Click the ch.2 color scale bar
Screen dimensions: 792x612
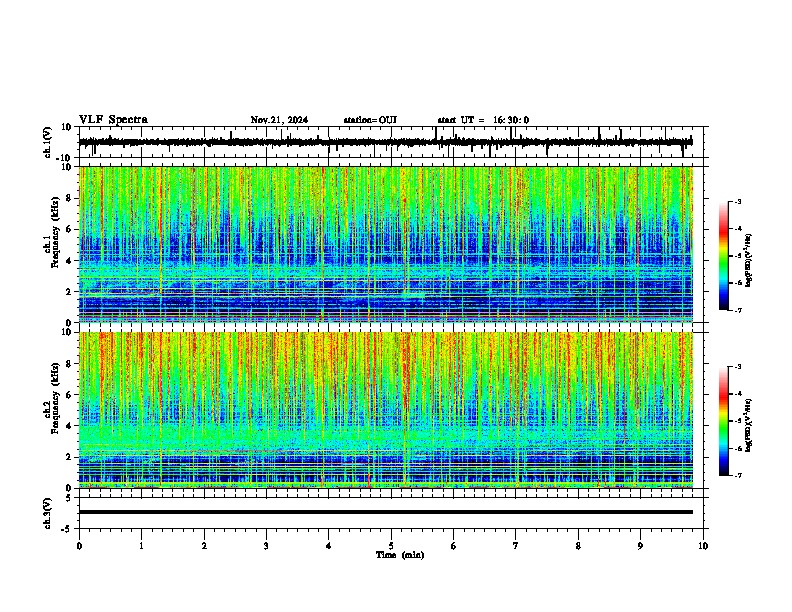(x=724, y=421)
